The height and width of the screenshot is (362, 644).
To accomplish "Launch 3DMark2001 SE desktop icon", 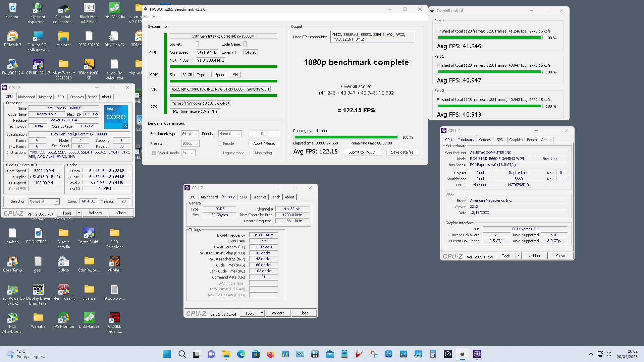I will click(89, 70).
